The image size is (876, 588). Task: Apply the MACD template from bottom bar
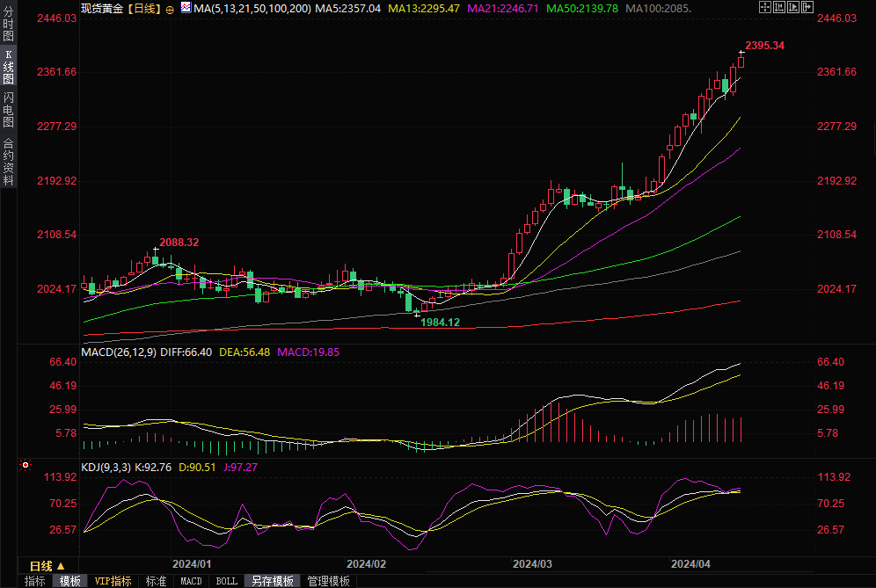[x=191, y=581]
